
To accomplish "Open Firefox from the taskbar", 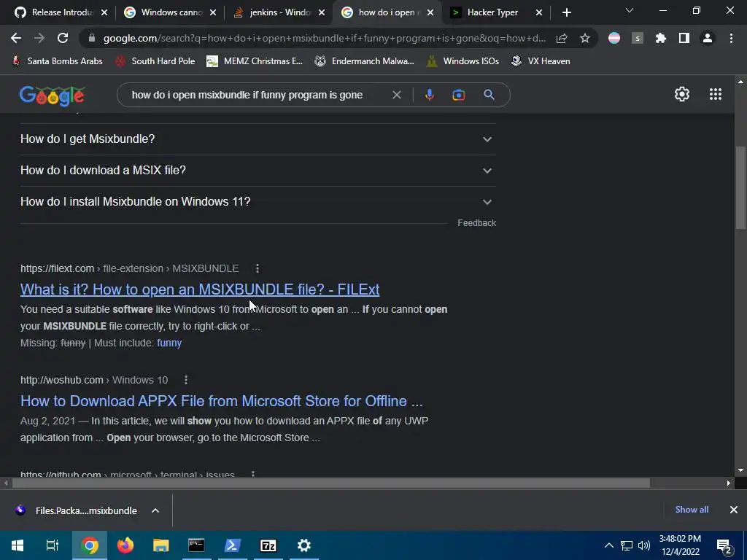I will [x=125, y=545].
